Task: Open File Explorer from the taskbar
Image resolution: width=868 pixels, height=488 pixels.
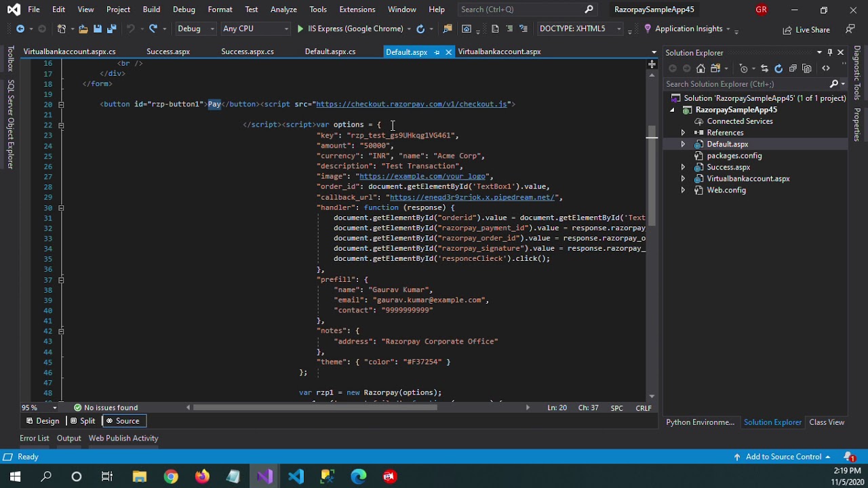Action: 140,476
